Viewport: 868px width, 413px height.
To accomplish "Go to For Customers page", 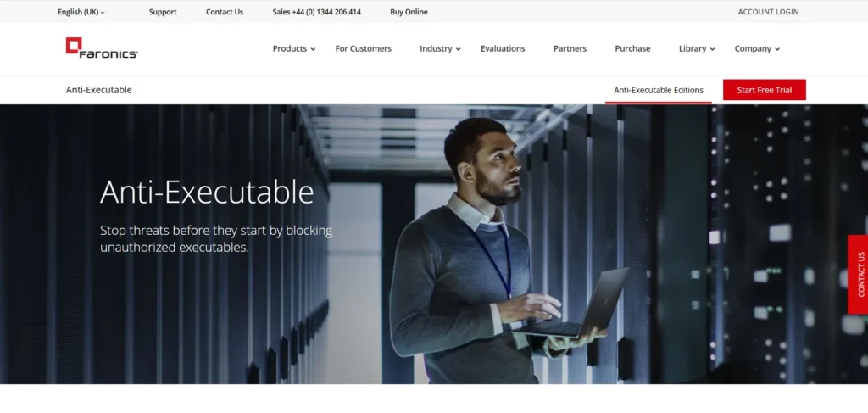I will pyautogui.click(x=363, y=49).
